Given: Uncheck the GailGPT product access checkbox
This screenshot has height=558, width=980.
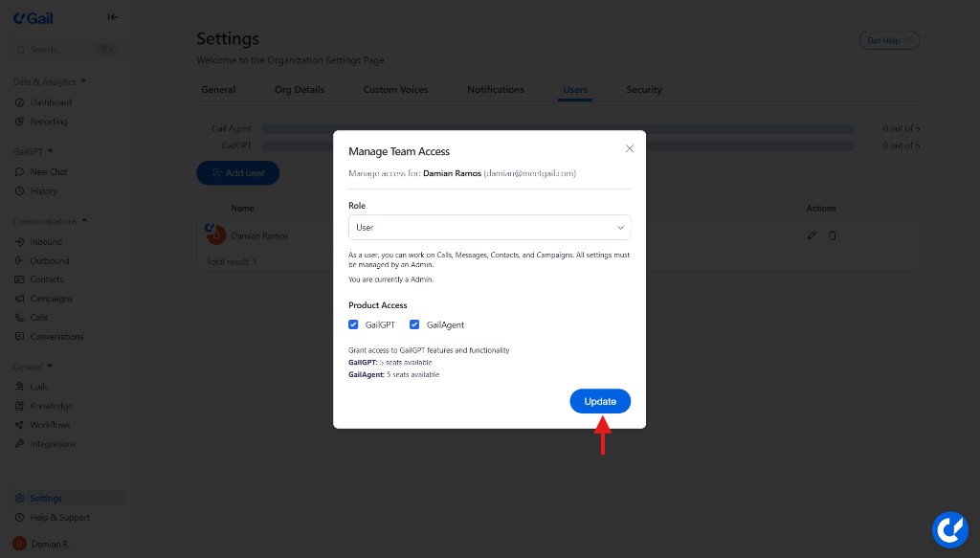Looking at the screenshot, I should (353, 324).
